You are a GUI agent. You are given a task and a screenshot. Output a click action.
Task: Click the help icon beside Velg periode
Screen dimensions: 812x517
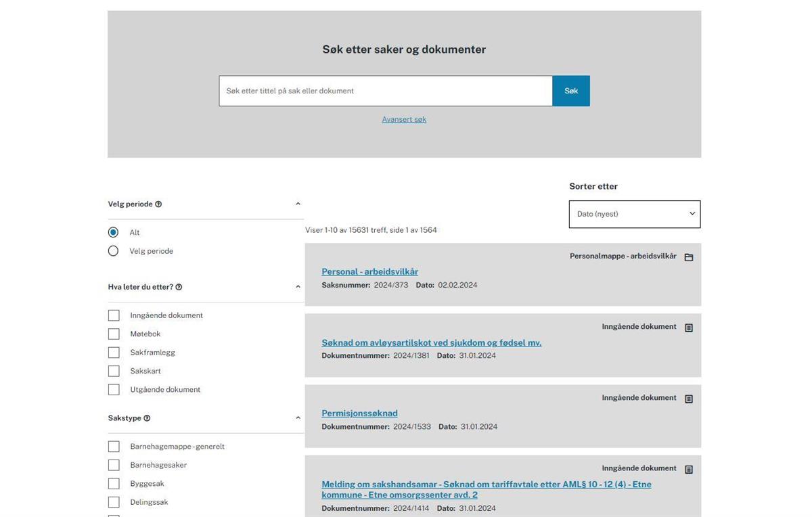tap(158, 204)
